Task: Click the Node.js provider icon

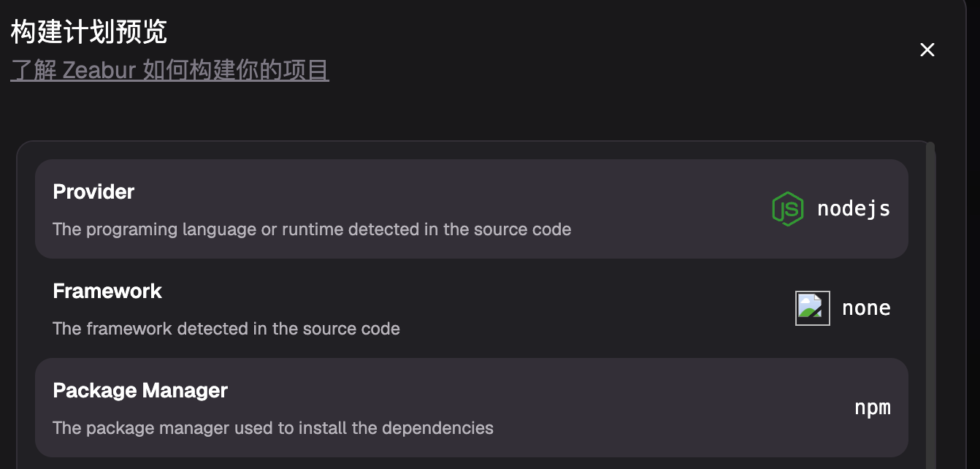Action: 788,209
